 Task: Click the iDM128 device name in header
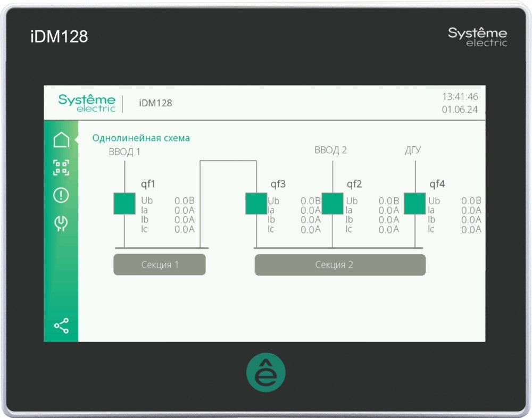coord(155,103)
